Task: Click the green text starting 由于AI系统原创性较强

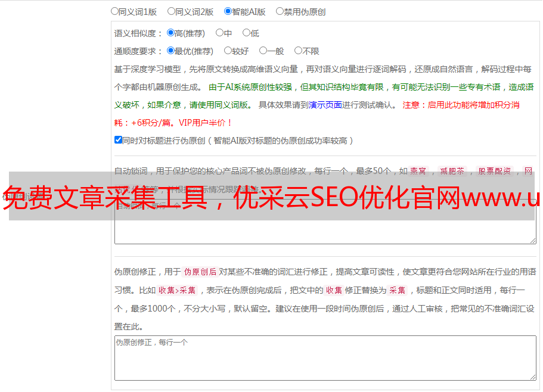Action: click(324, 96)
